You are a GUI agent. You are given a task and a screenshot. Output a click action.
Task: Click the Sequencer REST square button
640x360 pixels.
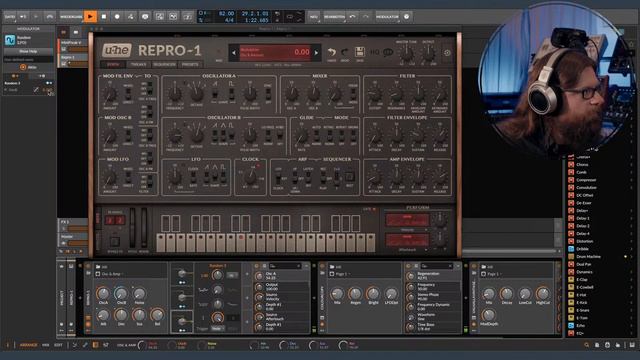click(x=349, y=177)
